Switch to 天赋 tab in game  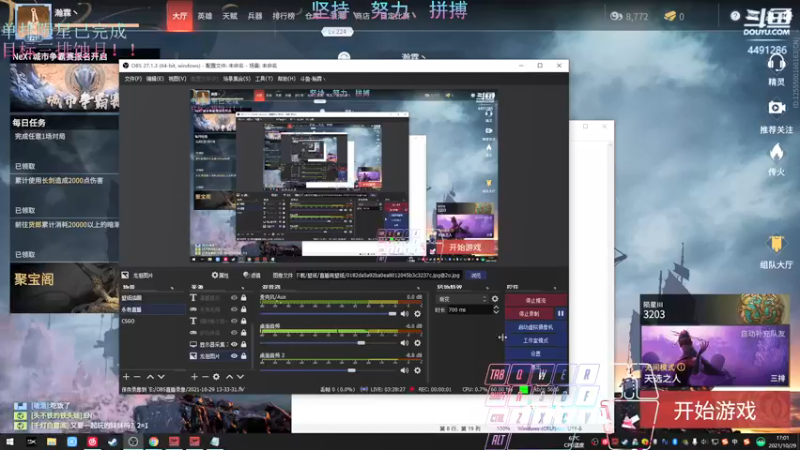230,16
